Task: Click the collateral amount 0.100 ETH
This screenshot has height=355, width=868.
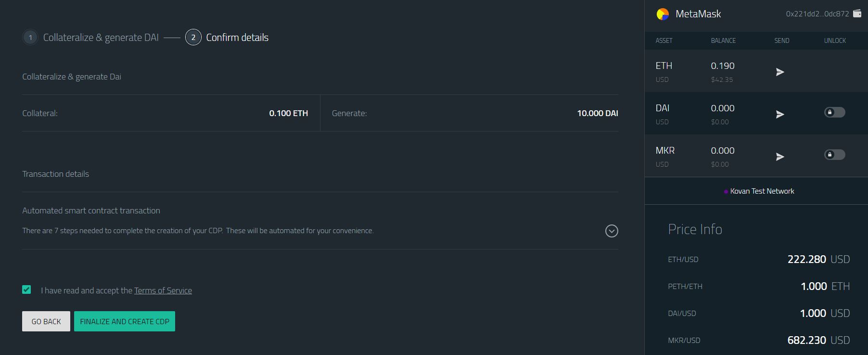Action: point(289,113)
